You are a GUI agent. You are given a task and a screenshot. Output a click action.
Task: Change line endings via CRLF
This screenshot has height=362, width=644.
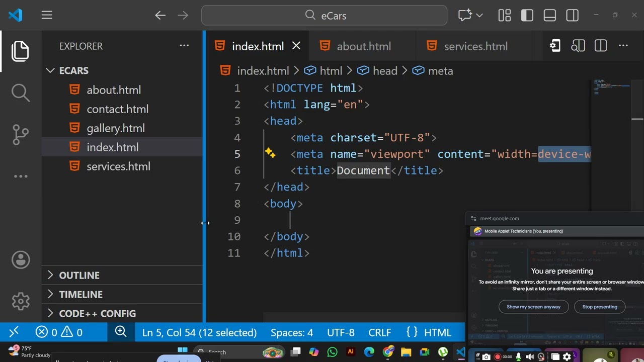[379, 332]
